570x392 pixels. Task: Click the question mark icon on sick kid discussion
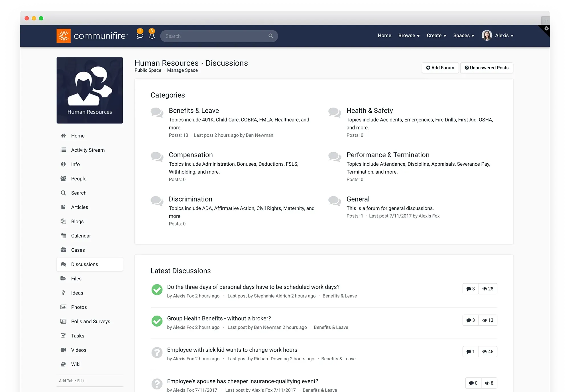click(157, 352)
